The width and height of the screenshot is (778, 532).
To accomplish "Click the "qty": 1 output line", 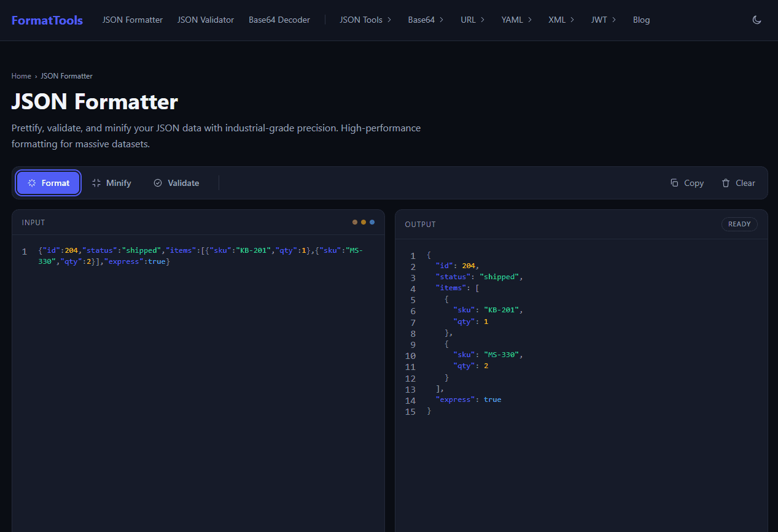I will click(x=471, y=322).
